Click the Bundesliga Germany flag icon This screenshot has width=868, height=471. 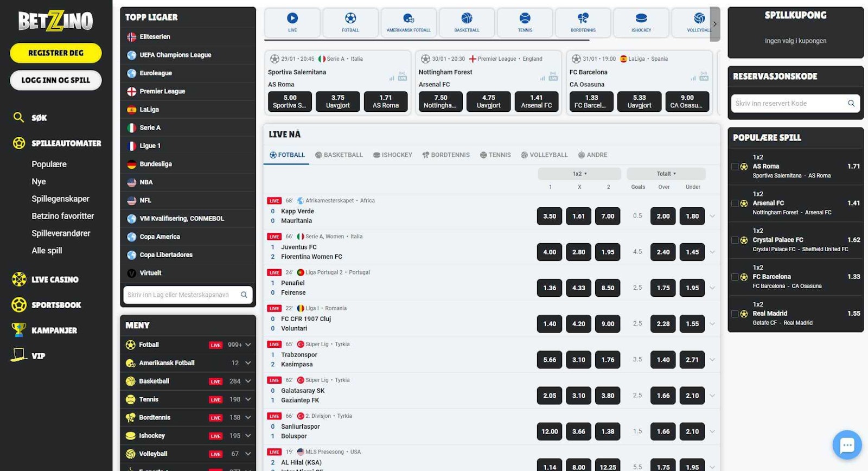pyautogui.click(x=131, y=164)
